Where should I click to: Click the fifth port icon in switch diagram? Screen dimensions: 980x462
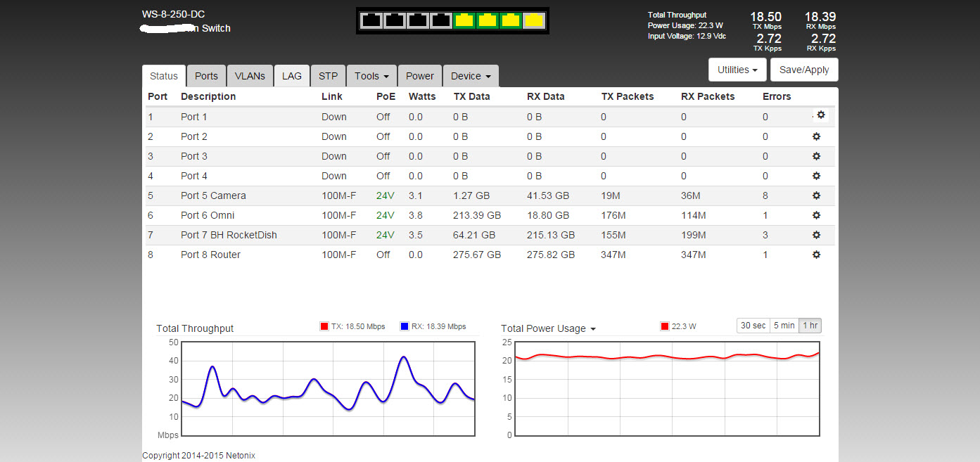pyautogui.click(x=464, y=20)
